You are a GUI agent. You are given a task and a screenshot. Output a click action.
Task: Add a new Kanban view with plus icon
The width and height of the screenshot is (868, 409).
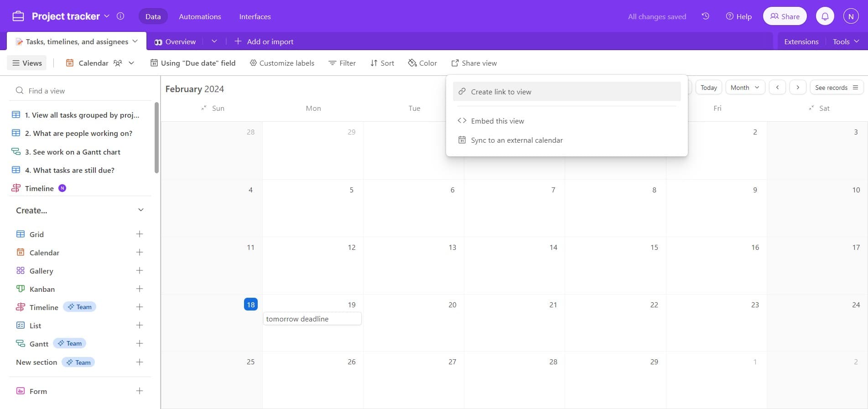tap(140, 289)
